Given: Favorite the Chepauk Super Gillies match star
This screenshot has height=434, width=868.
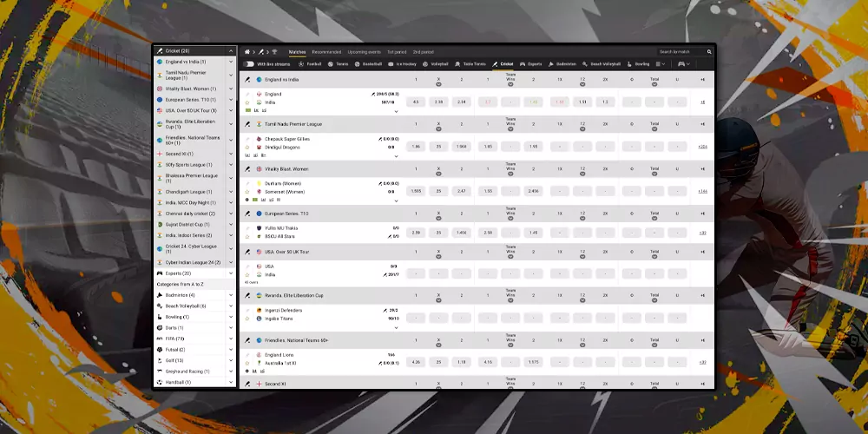Looking at the screenshot, I should (x=247, y=148).
